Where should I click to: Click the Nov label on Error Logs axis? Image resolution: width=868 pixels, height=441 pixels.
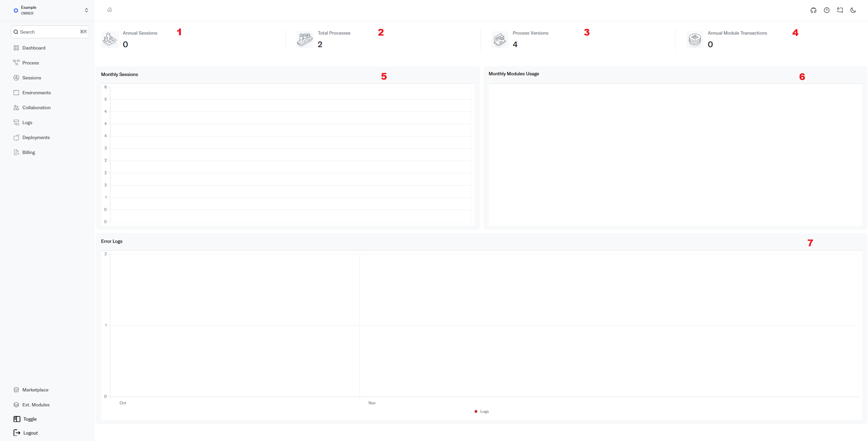click(x=372, y=403)
